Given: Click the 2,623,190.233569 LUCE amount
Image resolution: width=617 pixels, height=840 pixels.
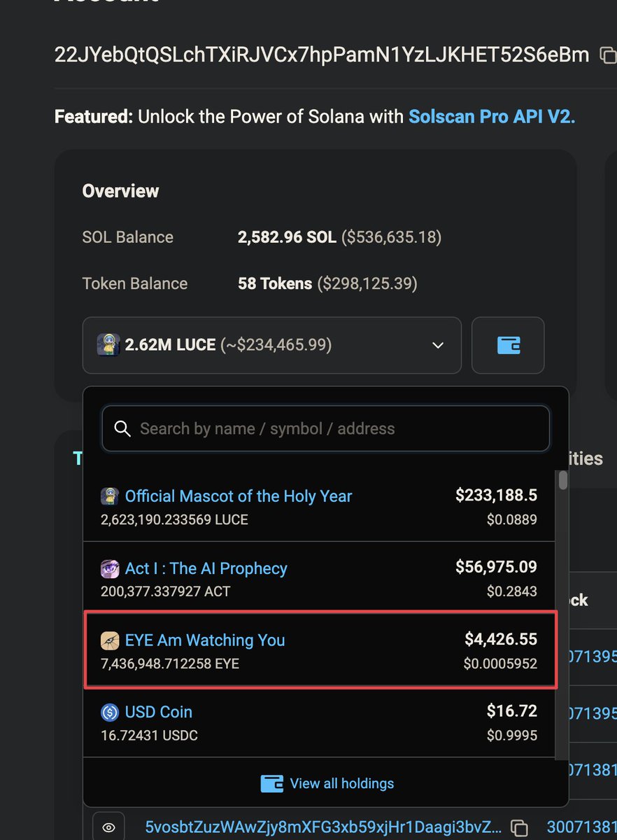Looking at the screenshot, I should coord(174,519).
